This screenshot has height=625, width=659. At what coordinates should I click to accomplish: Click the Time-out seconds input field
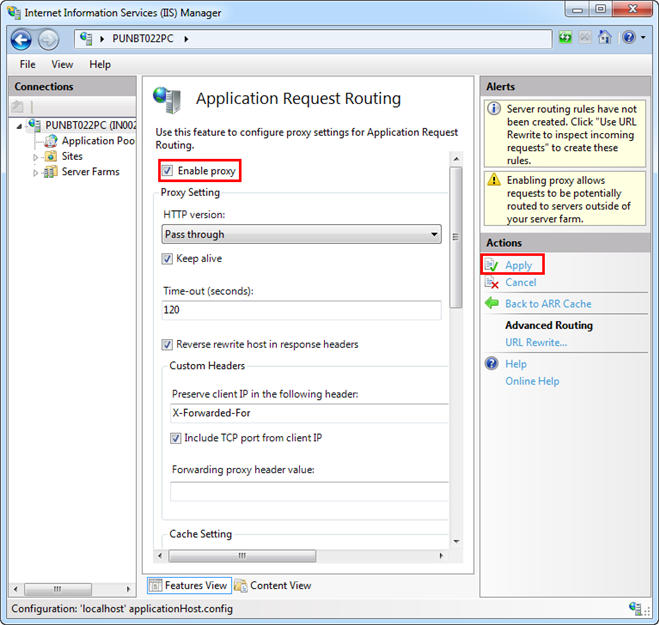(x=301, y=311)
